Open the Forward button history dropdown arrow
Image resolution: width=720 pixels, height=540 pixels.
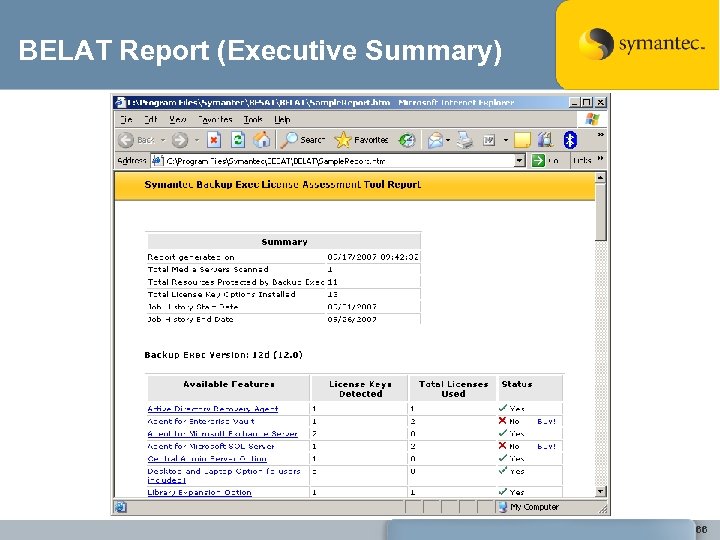197,140
